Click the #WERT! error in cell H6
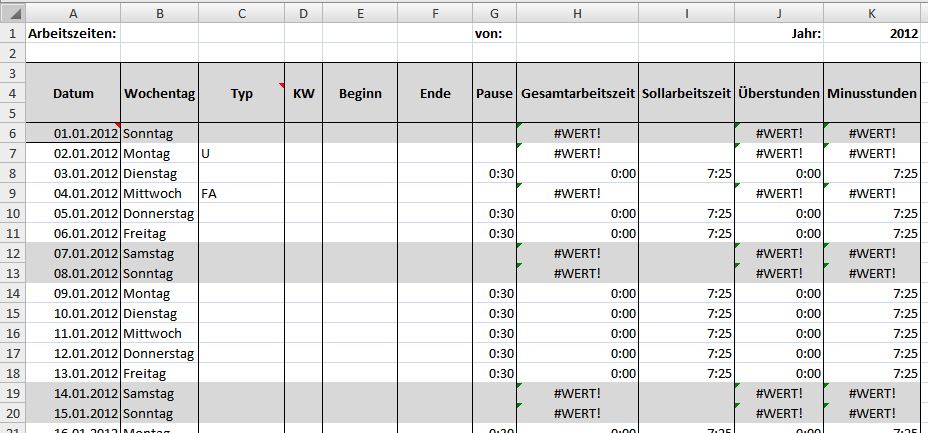928x433 pixels. coord(578,133)
